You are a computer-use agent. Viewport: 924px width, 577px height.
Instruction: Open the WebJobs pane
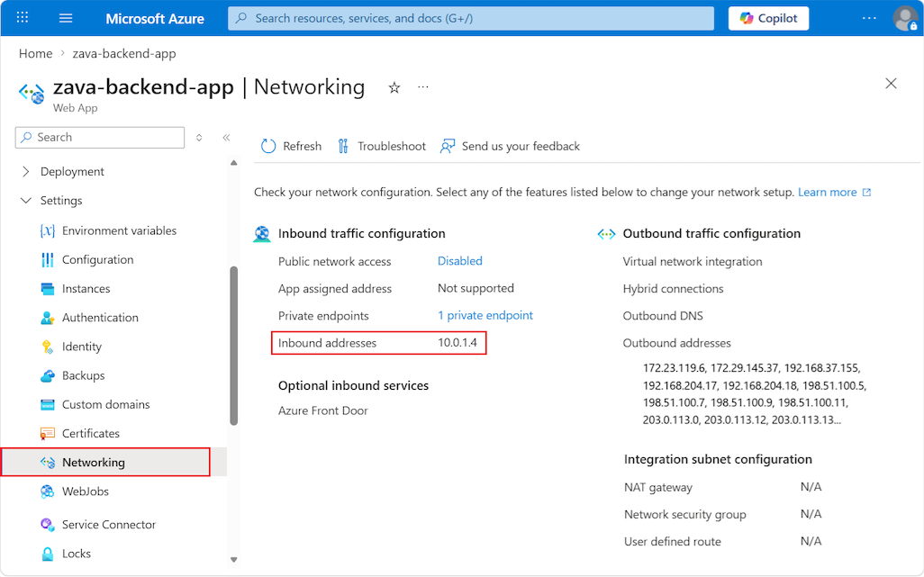(82, 491)
